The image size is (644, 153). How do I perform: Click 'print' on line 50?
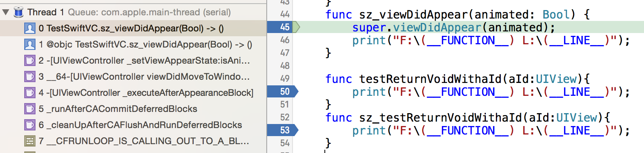(369, 92)
